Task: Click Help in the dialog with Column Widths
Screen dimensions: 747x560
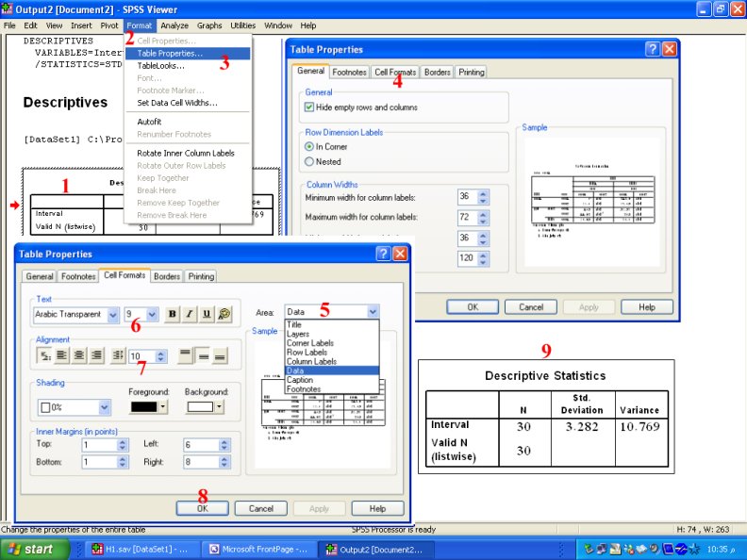Action: (647, 307)
